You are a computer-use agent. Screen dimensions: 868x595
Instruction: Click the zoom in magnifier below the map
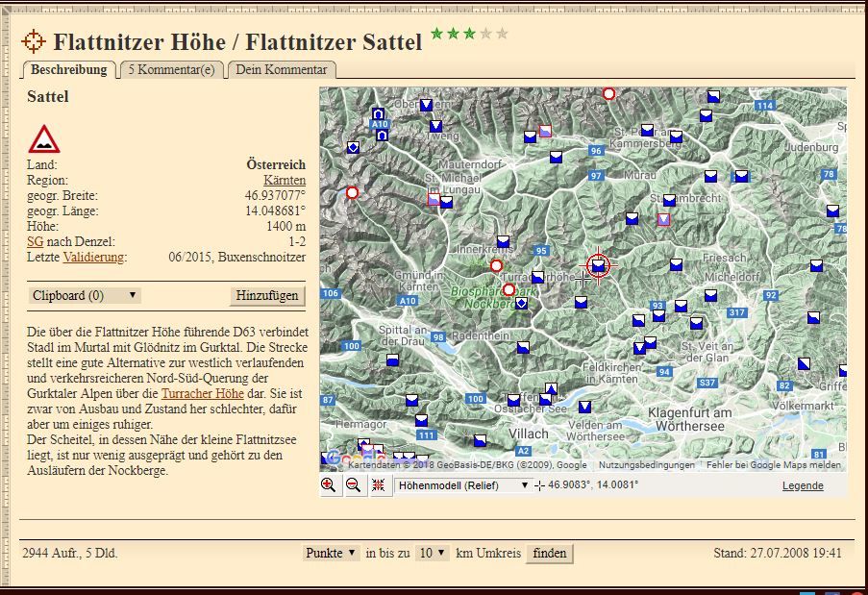point(330,485)
